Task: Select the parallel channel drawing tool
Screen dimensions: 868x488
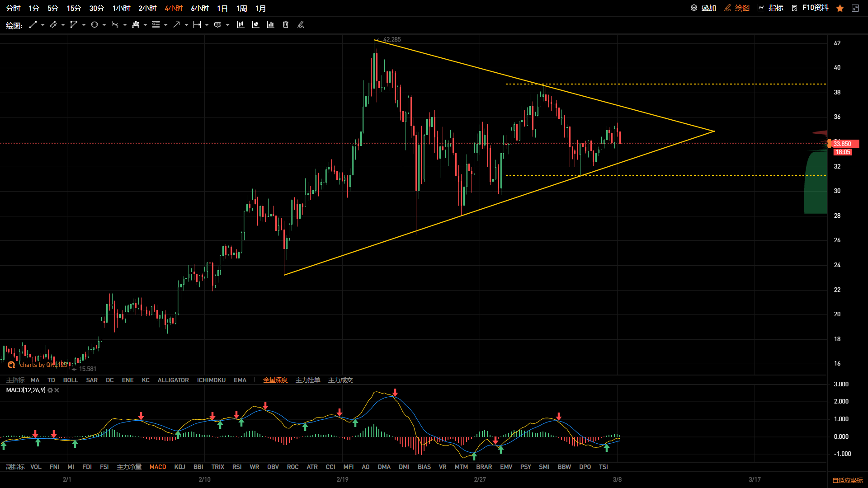Action: [53, 25]
